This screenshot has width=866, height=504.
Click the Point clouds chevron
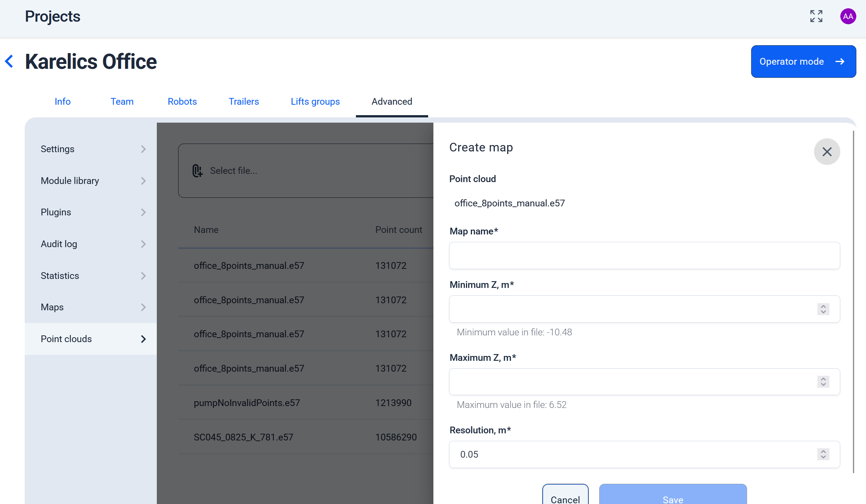tap(143, 339)
